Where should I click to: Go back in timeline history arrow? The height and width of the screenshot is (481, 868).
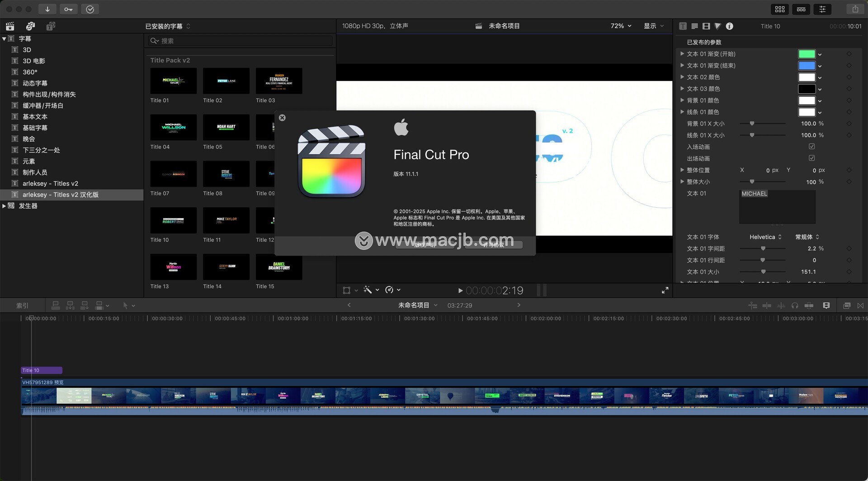[349, 305]
